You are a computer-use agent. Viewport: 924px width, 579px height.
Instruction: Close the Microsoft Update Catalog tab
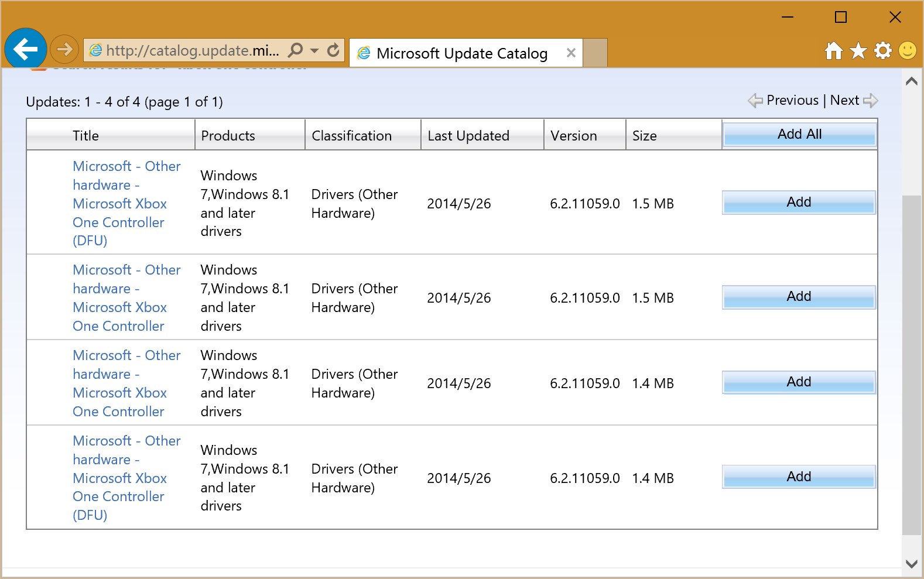click(571, 53)
